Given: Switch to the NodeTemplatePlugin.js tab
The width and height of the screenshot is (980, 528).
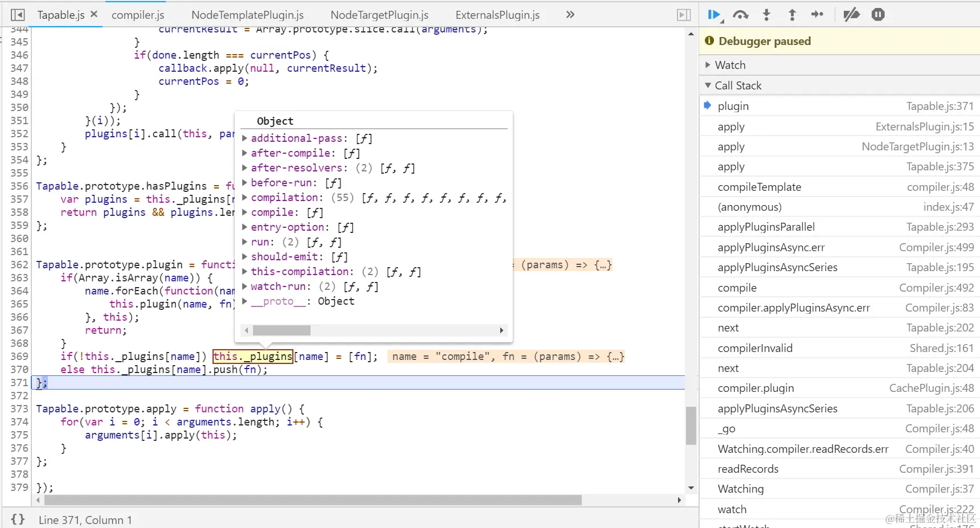Looking at the screenshot, I should (247, 15).
